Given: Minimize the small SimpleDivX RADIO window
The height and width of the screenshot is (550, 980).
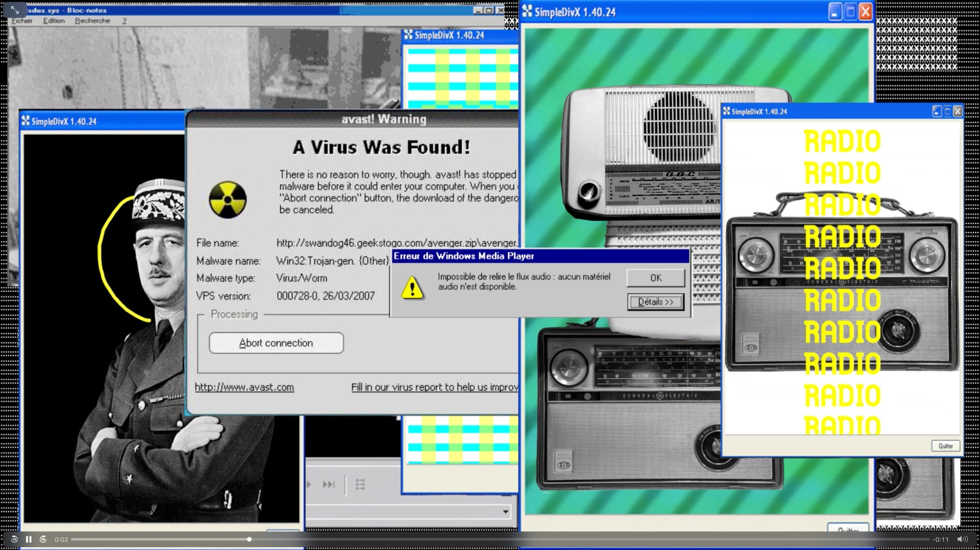Looking at the screenshot, I should [x=936, y=112].
